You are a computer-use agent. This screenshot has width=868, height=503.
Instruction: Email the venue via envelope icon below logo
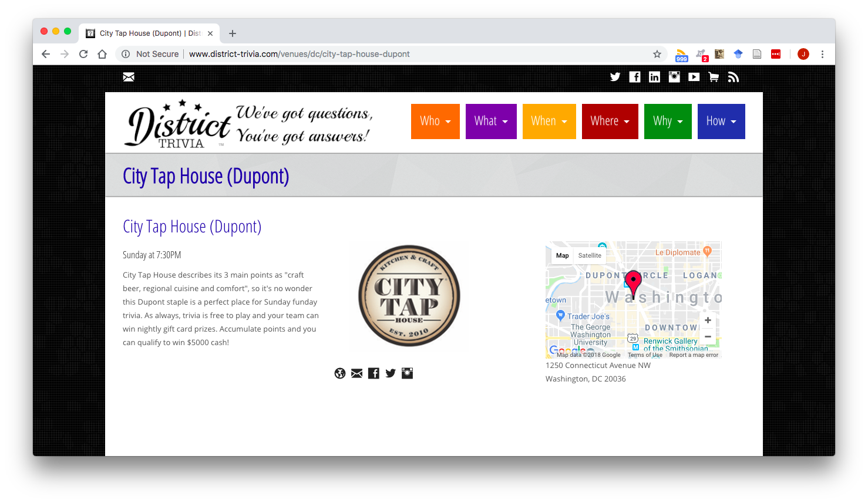[356, 373]
